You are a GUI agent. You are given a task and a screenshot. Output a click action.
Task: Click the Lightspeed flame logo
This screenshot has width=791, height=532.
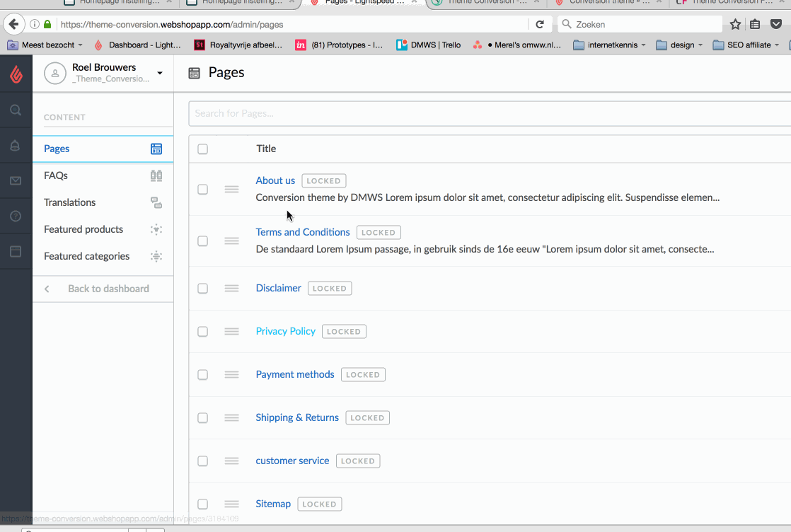click(x=16, y=74)
